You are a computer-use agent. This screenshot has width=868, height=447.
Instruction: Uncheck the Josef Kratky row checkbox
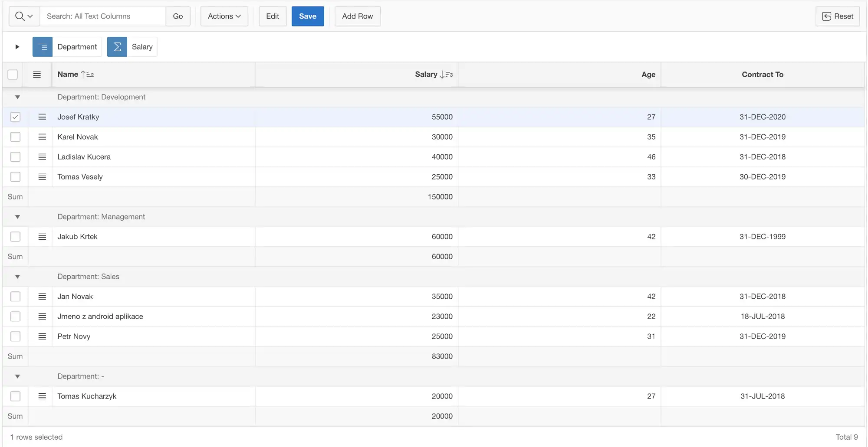coord(15,117)
